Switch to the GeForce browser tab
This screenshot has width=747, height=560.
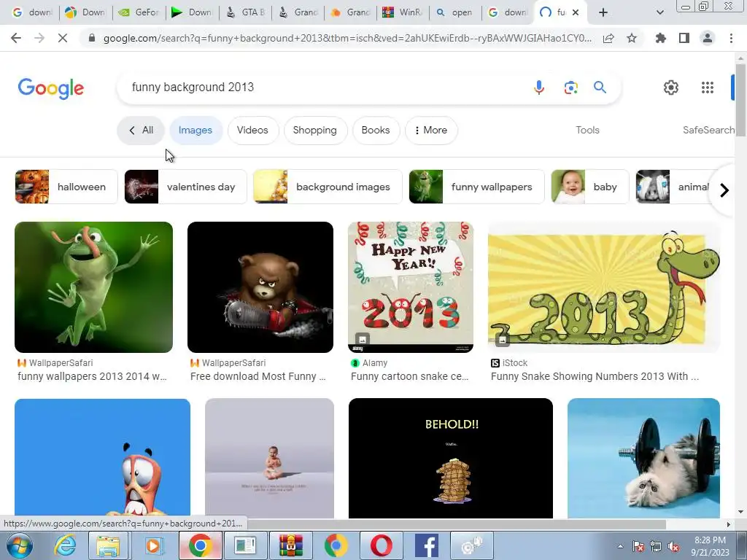[x=139, y=12]
